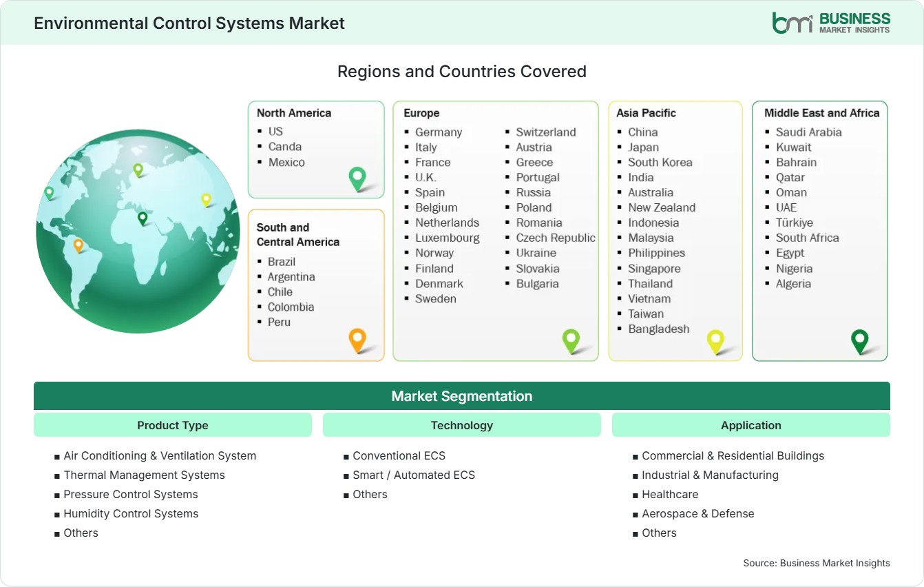Select US in North America list
Image resolution: width=924 pixels, height=587 pixels.
275,131
